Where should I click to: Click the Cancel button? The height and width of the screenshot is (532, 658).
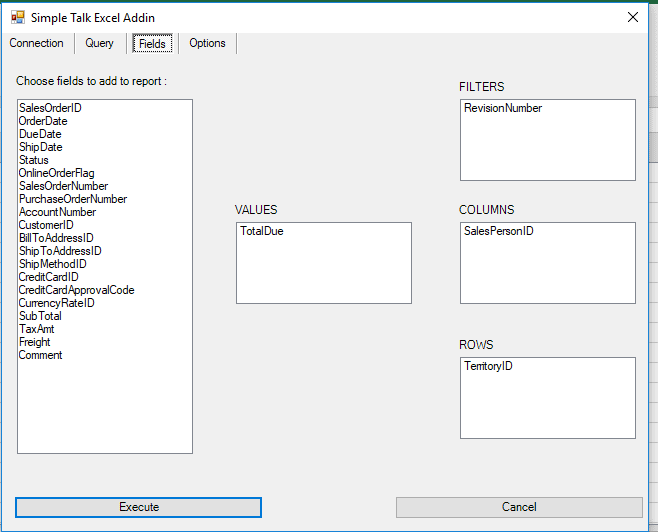point(519,507)
